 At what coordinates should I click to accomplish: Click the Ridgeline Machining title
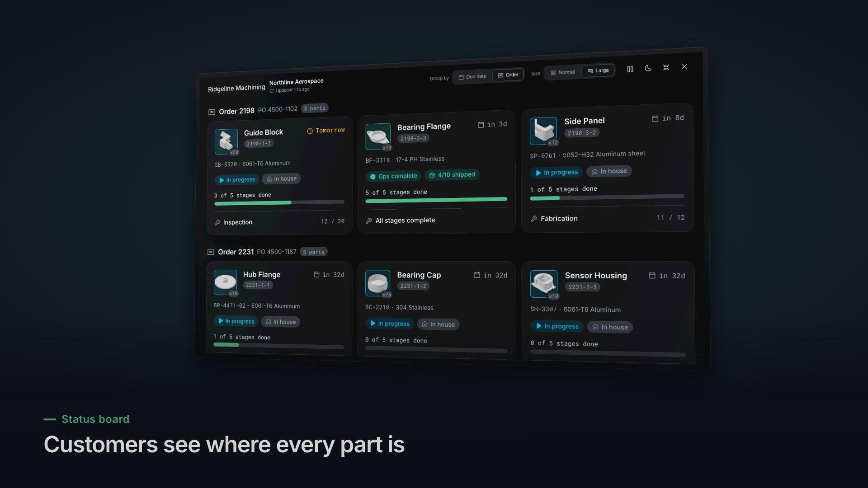[236, 88]
